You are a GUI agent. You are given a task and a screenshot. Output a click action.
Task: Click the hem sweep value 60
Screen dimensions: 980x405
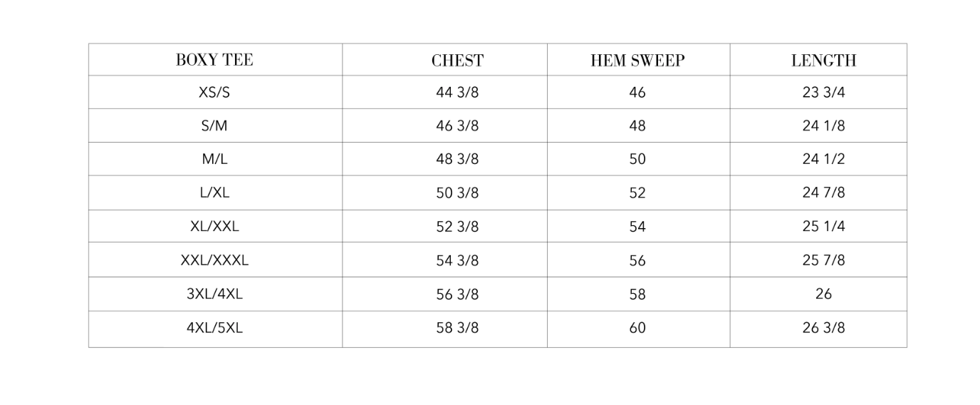click(x=637, y=328)
